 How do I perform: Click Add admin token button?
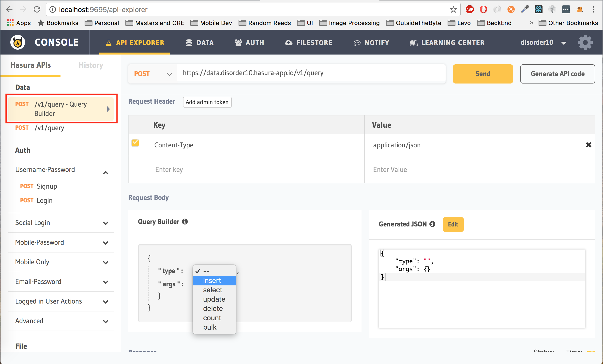point(207,102)
